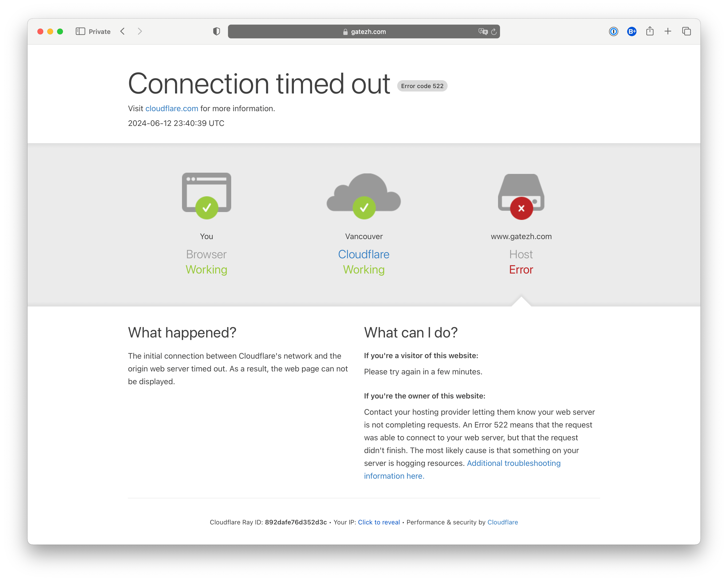
Task: Open the privacy report shield icon
Action: click(216, 31)
